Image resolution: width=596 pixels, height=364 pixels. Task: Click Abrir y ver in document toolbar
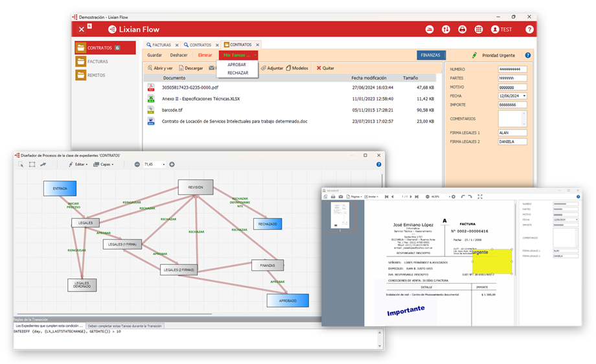pyautogui.click(x=160, y=68)
